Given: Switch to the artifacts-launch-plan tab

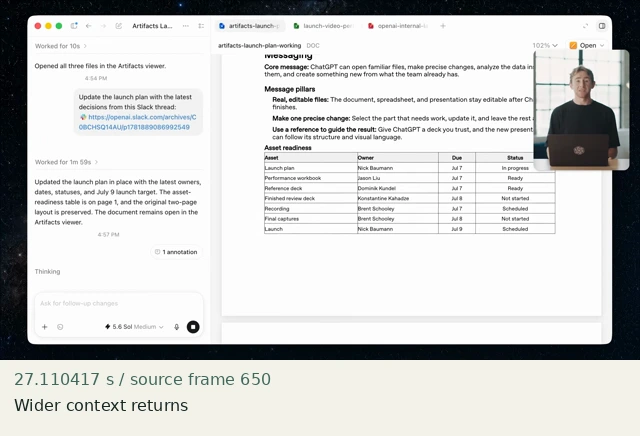Looking at the screenshot, I should click(249, 26).
